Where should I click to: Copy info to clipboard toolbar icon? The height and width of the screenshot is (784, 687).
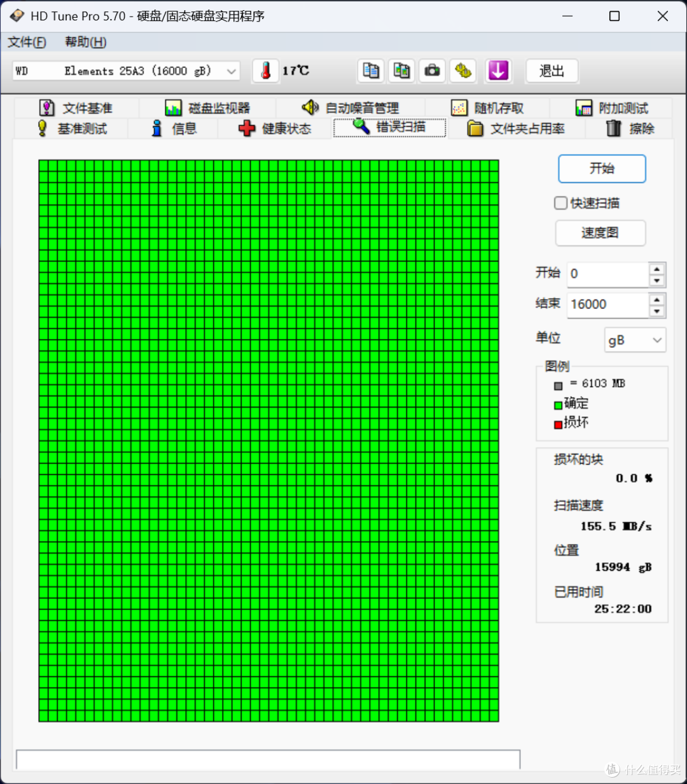click(x=371, y=71)
